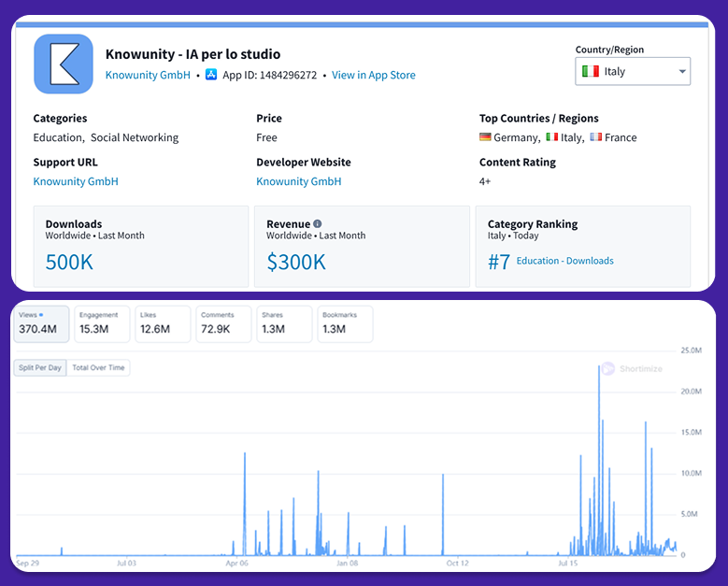Select the Engagement metric tab
Screen dimensions: 728x586
[101, 323]
